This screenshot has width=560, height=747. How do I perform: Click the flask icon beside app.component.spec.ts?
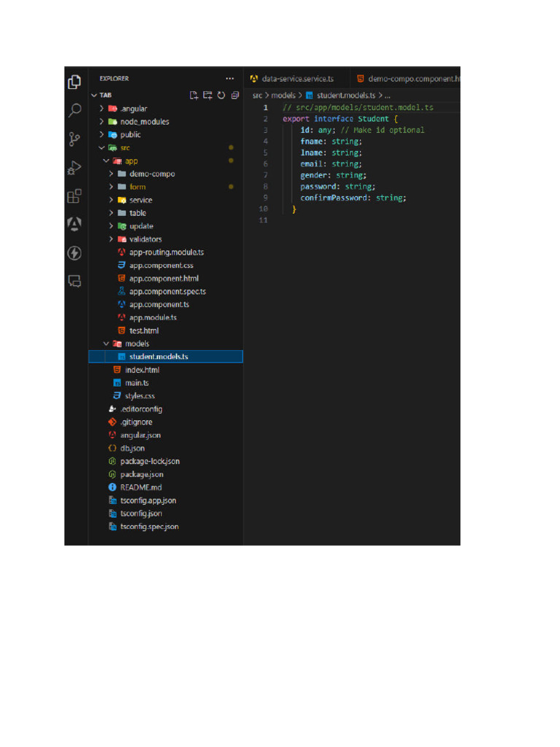(122, 291)
